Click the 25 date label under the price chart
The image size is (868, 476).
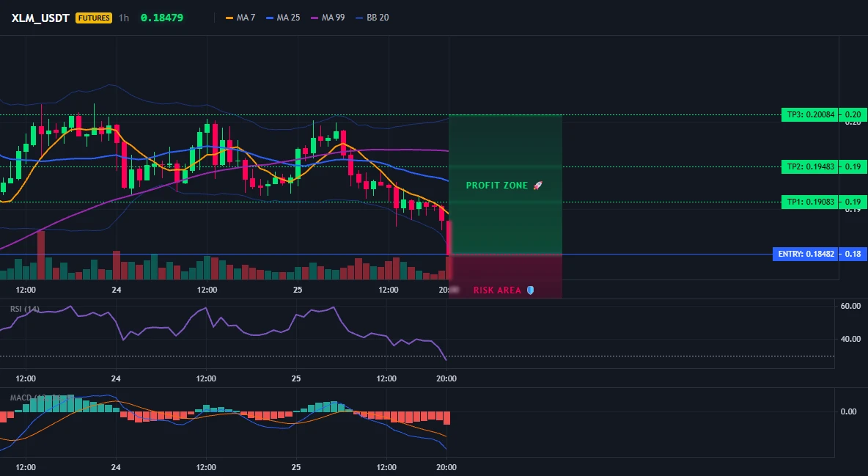(x=297, y=290)
